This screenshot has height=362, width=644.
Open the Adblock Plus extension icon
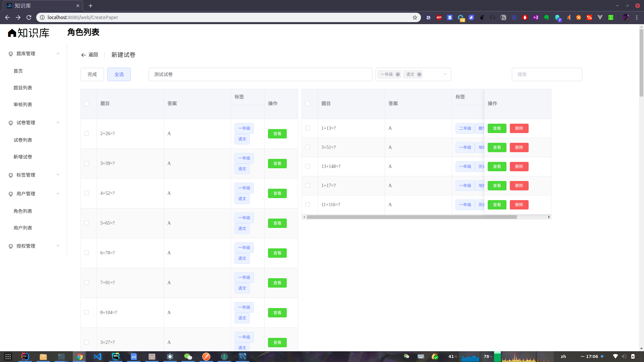coord(439,17)
